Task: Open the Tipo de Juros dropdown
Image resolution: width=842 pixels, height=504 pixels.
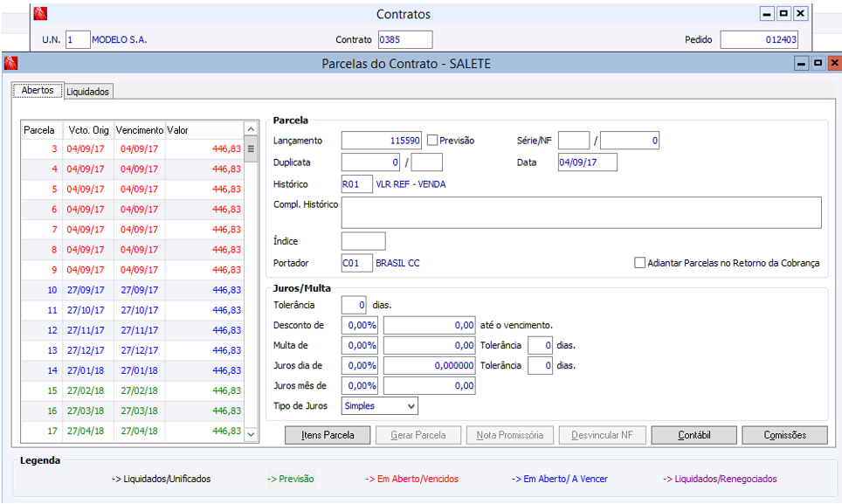Action: pos(411,406)
